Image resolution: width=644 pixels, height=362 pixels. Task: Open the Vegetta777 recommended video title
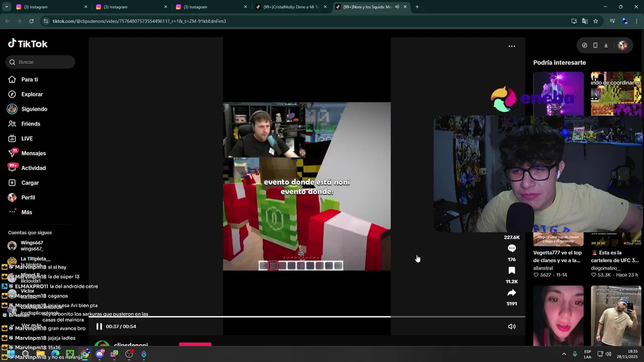tap(557, 256)
